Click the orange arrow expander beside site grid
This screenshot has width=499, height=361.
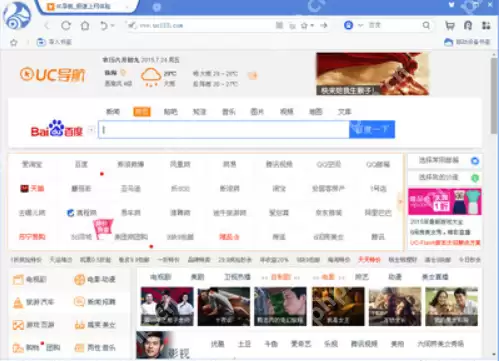tap(400, 201)
